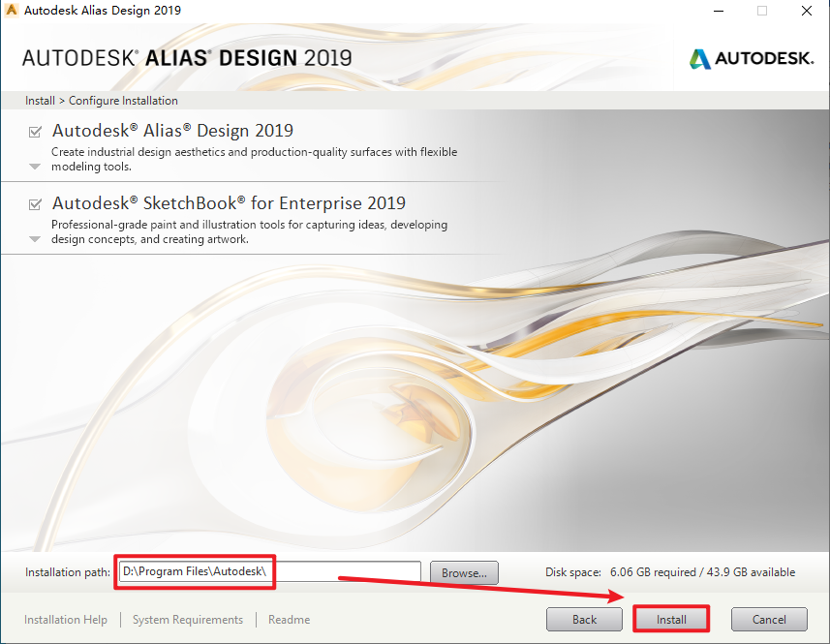Expand Alias Design 2019 configuration triangle
Image resolution: width=830 pixels, height=644 pixels.
coord(36,167)
